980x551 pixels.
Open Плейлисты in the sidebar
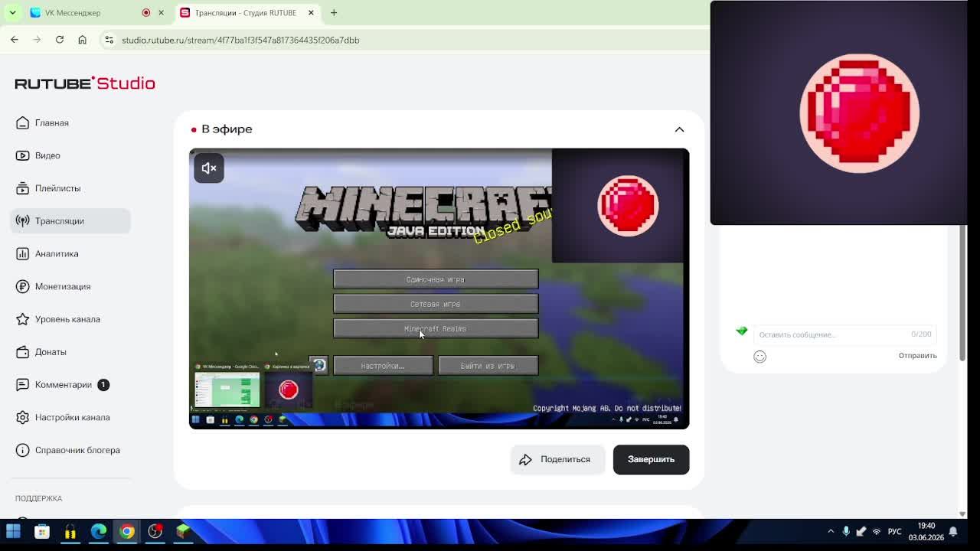[x=70, y=188]
